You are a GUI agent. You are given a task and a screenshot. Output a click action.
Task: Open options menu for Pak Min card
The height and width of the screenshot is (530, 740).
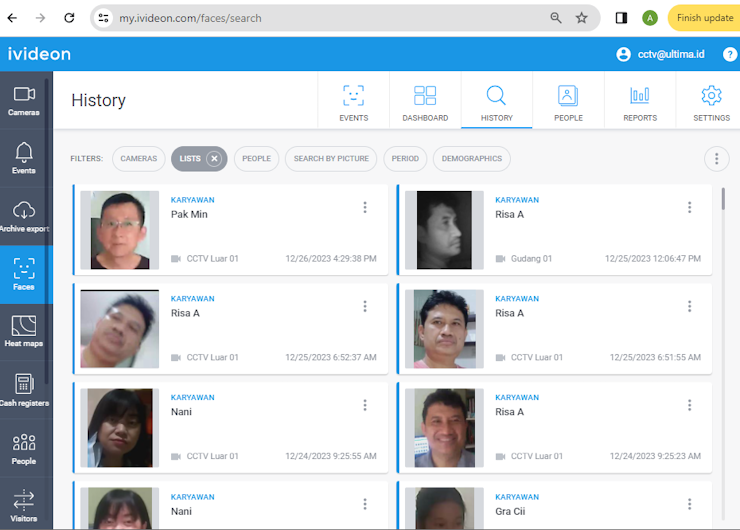click(x=365, y=207)
